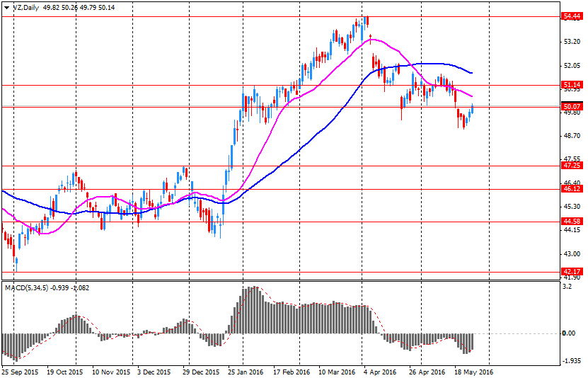
Task: Click the 47.25 red price level label
Action: click(x=572, y=166)
